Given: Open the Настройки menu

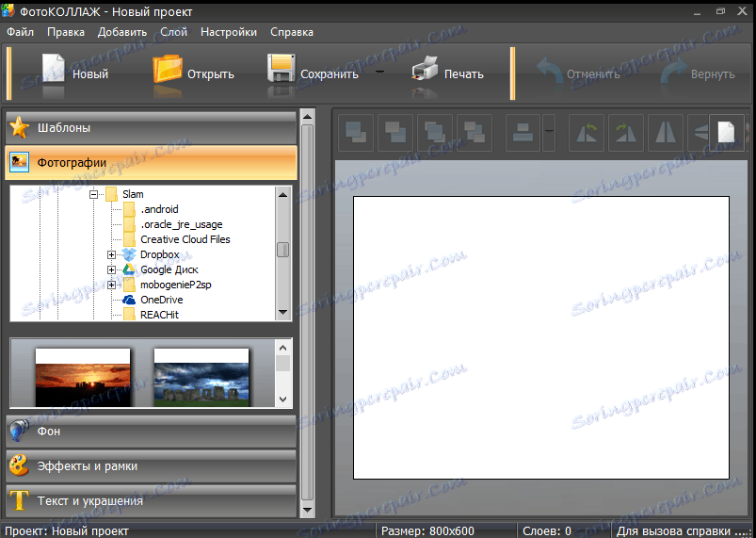Looking at the screenshot, I should pos(229,32).
